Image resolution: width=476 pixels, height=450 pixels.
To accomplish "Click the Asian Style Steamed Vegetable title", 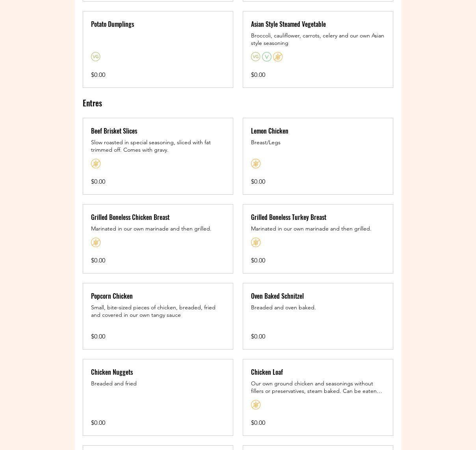I will (x=288, y=24).
